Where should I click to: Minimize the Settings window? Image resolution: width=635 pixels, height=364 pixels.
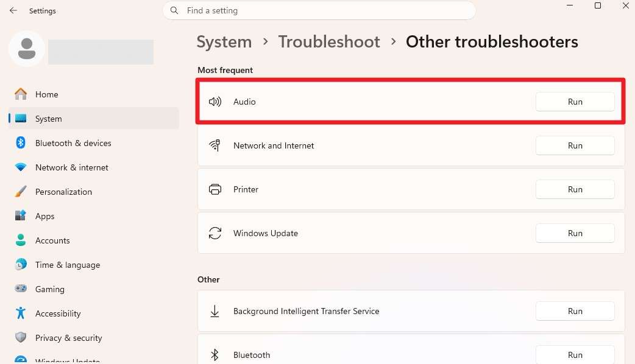(x=570, y=5)
